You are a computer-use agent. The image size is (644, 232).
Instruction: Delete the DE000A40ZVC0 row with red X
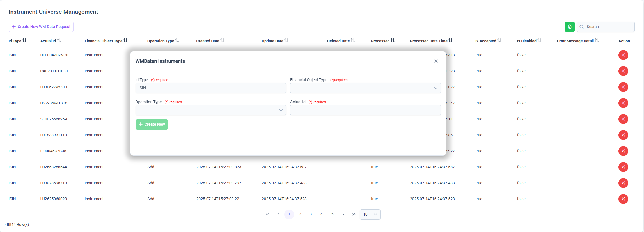pos(623,55)
